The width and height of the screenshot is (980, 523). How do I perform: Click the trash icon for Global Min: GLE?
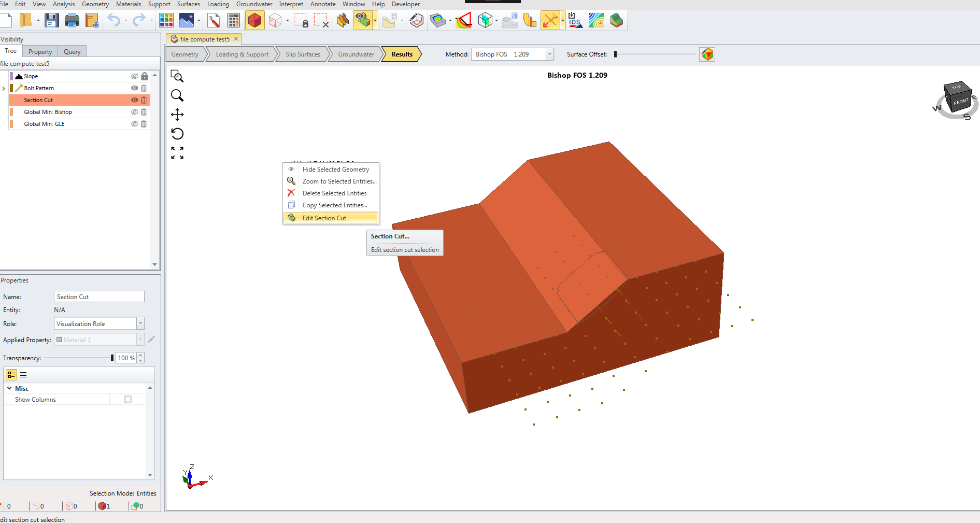[x=144, y=124]
